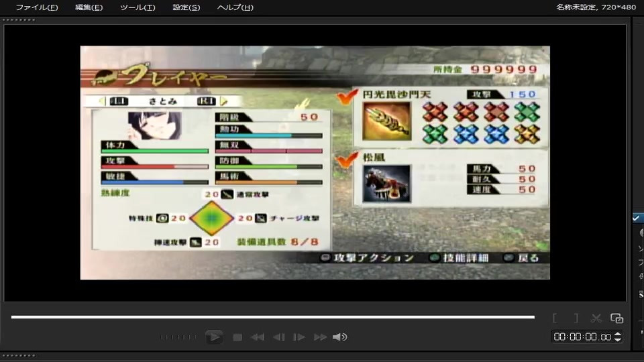Toggle the speaker volume icon

(339, 337)
